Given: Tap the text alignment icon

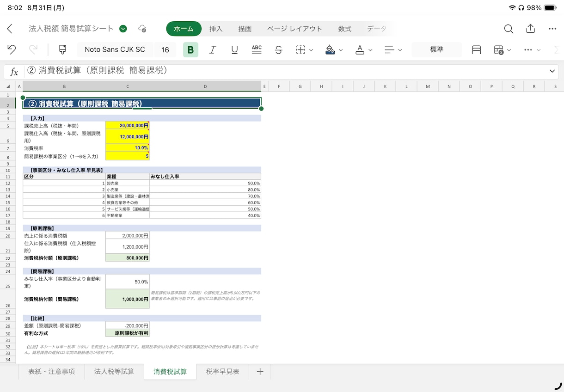Looking at the screenshot, I should click(389, 49).
